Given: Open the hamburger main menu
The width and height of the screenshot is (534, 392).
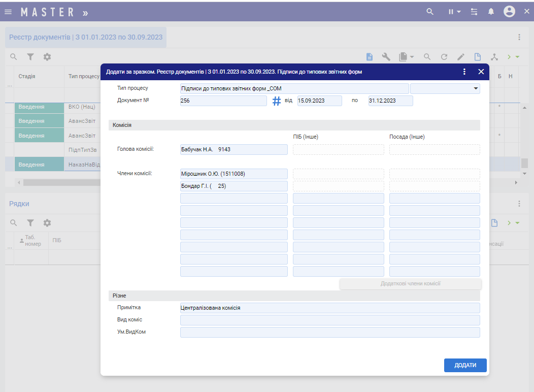Looking at the screenshot, I should (x=8, y=12).
